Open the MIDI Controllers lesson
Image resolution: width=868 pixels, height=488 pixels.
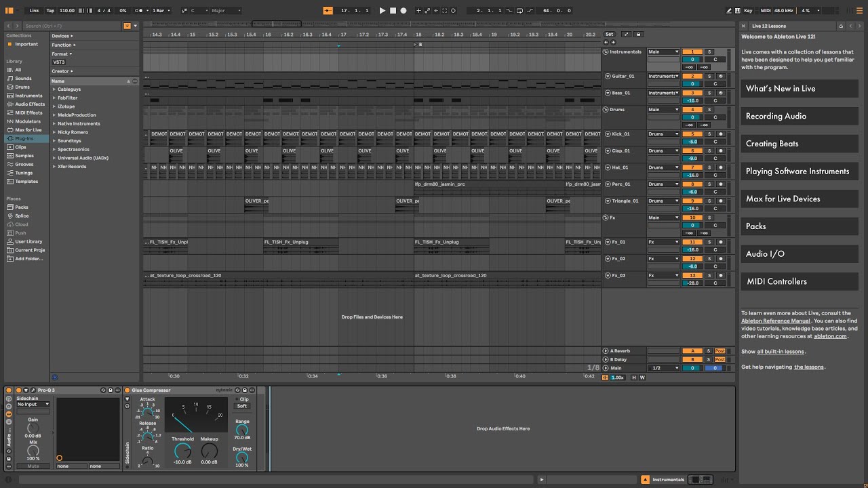(x=799, y=281)
